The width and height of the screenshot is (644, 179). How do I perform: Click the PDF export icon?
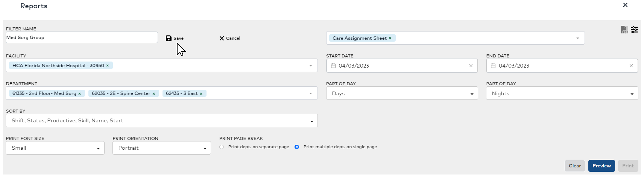point(624,30)
